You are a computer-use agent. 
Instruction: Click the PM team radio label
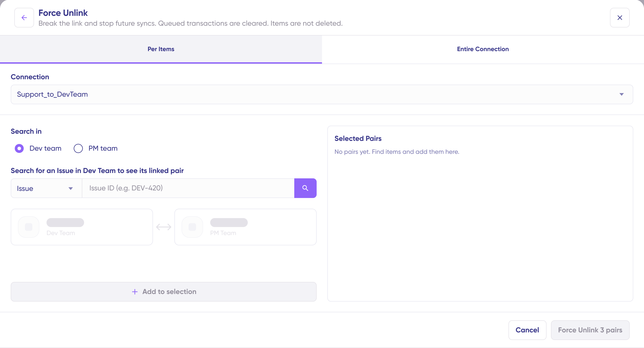(x=103, y=148)
